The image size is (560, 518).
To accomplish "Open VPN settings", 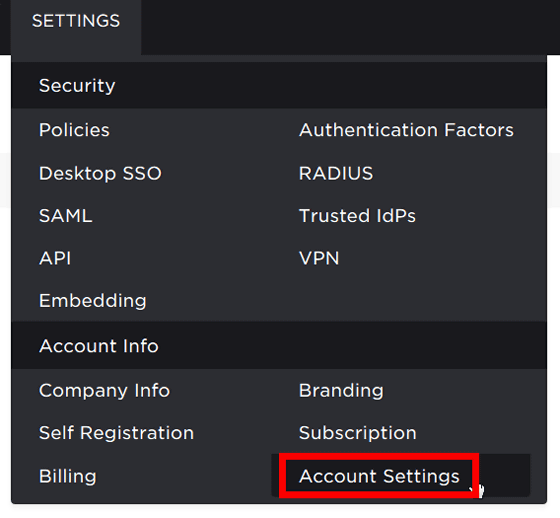I will click(x=319, y=258).
